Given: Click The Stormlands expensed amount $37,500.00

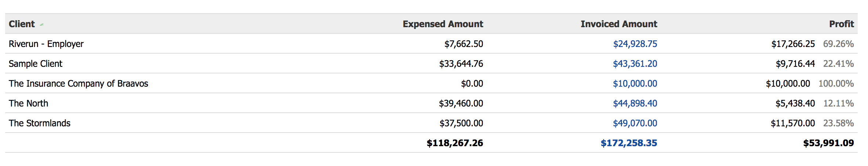Looking at the screenshot, I should point(461,123).
